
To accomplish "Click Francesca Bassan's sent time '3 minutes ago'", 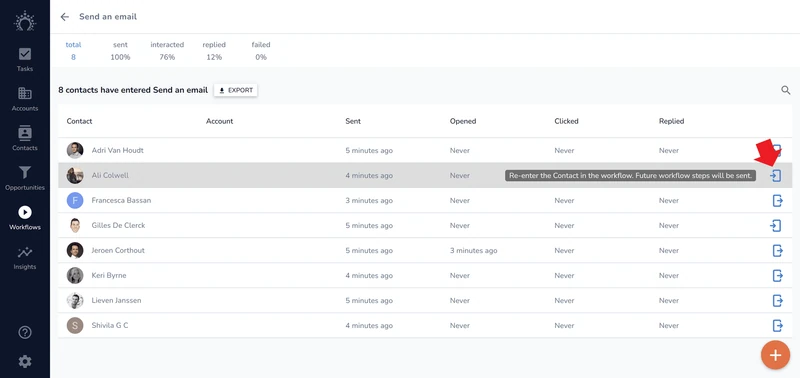I will pyautogui.click(x=369, y=200).
